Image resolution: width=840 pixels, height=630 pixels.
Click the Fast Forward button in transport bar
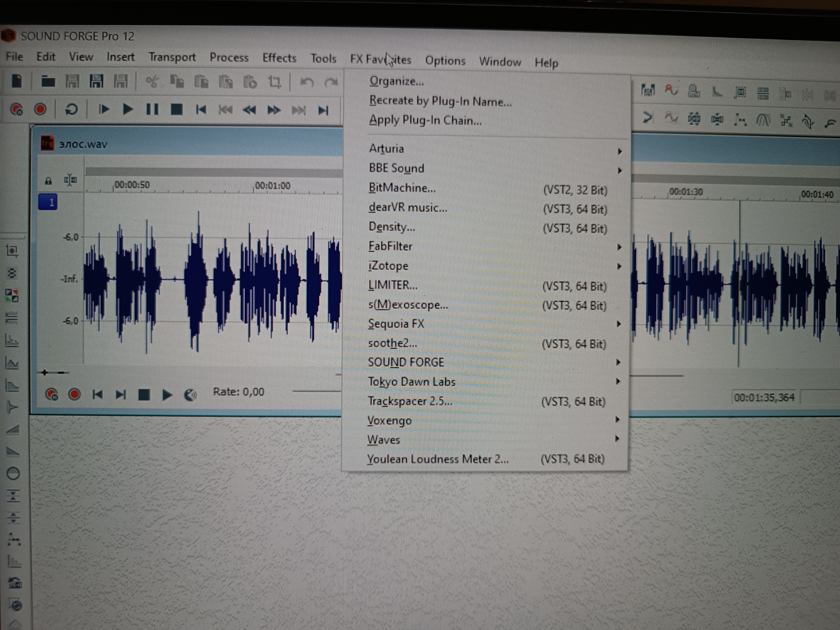pyautogui.click(x=274, y=110)
